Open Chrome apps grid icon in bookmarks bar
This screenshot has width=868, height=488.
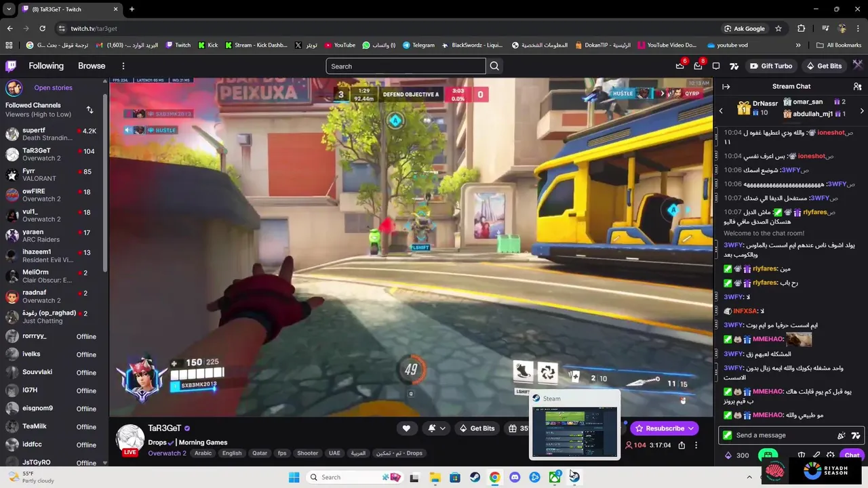click(x=9, y=45)
